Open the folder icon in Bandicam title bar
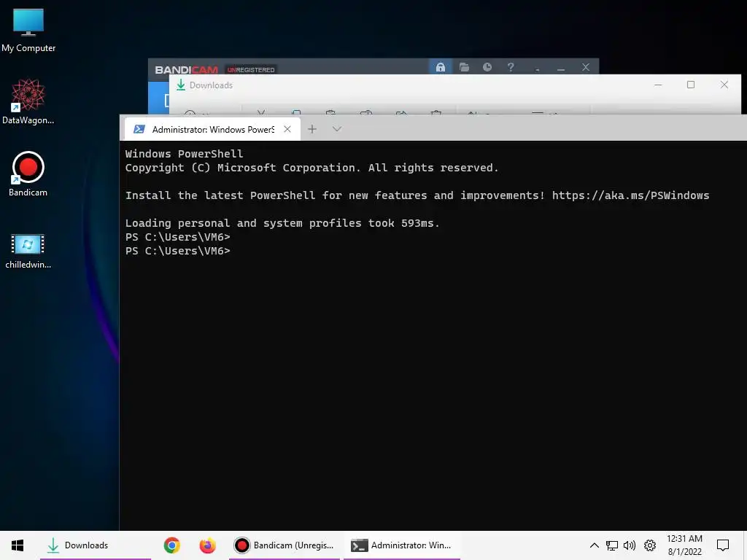Viewport: 747px width, 560px height. [464, 67]
